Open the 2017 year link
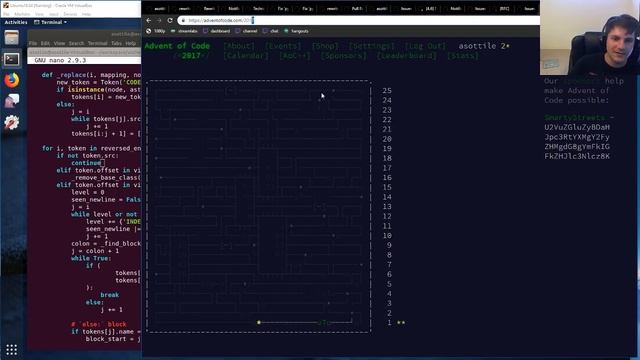Screen dimensions: 640x360 191,56
